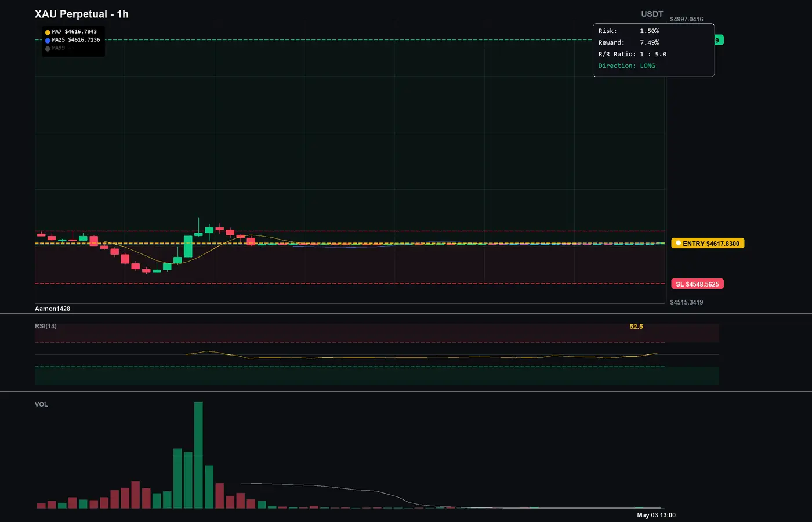Viewport: 812px width, 522px height.
Task: Click the blue MA25 legend dot
Action: (48, 41)
